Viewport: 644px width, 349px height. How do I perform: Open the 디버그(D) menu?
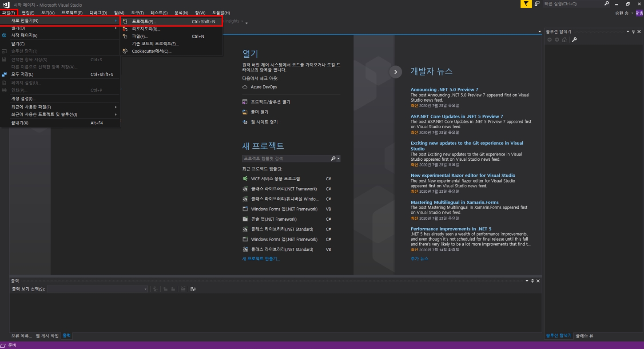[x=98, y=13]
